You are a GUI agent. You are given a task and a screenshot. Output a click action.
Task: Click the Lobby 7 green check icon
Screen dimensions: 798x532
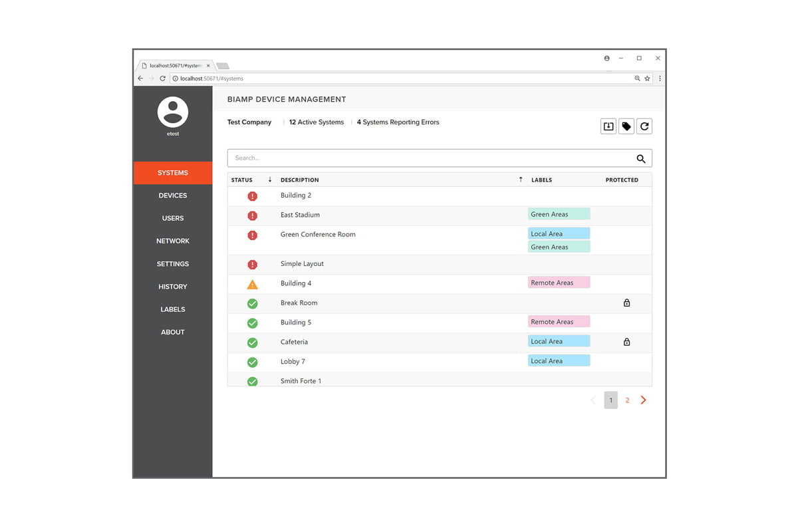[252, 362]
